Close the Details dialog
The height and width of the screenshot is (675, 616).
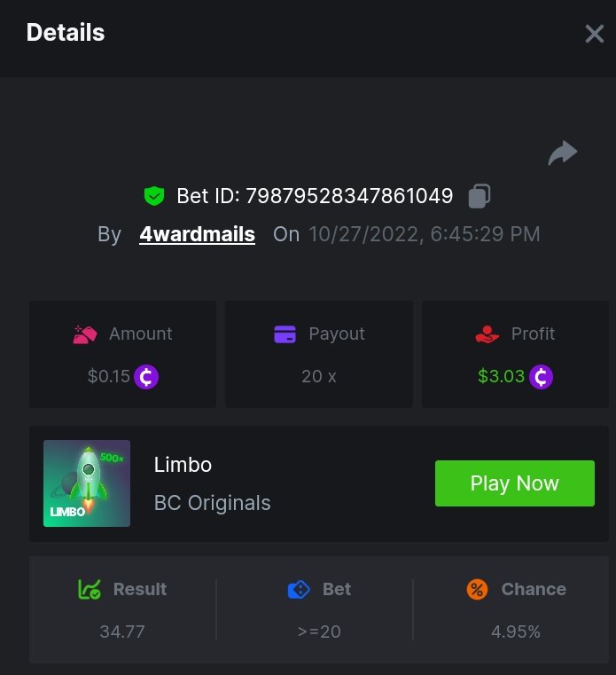click(x=594, y=34)
